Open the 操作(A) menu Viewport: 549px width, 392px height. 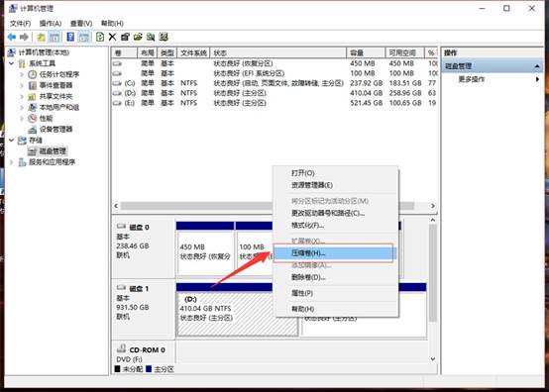click(x=51, y=24)
